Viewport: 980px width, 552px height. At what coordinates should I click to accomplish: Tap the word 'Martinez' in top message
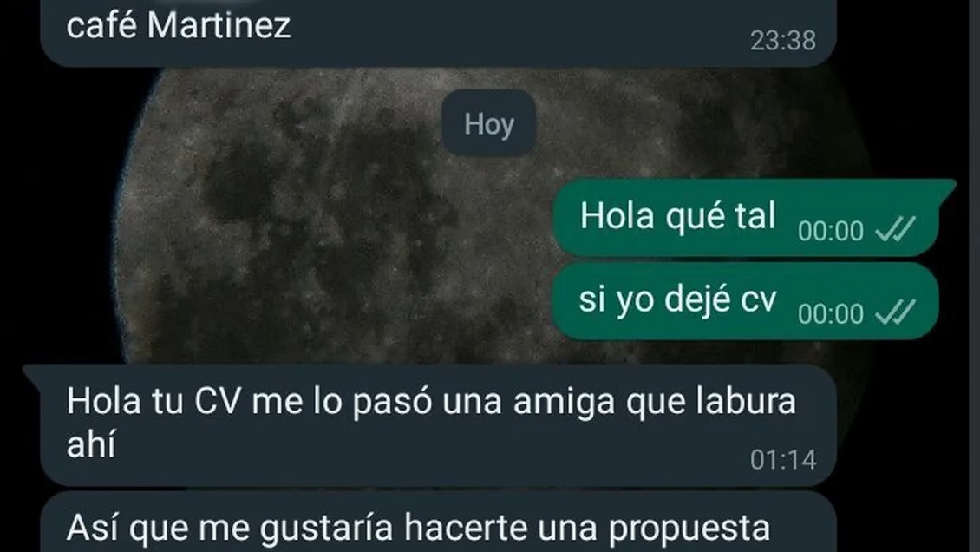(x=219, y=26)
